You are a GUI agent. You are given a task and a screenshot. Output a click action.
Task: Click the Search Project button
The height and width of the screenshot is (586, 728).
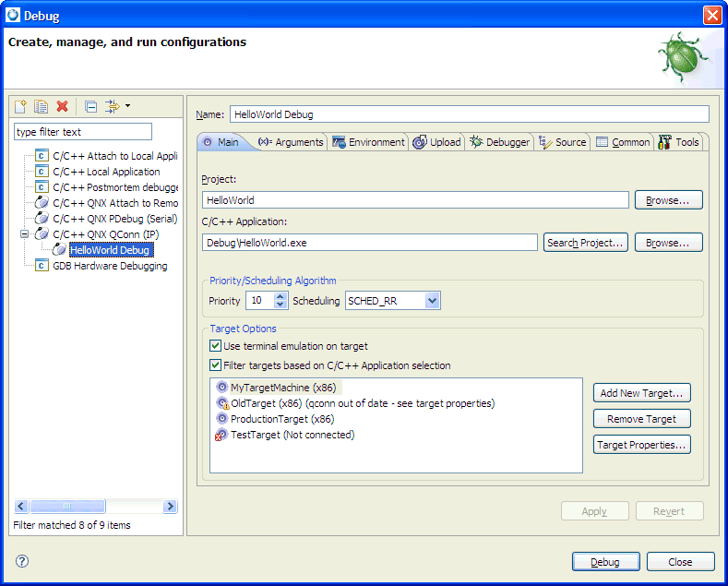coord(585,243)
